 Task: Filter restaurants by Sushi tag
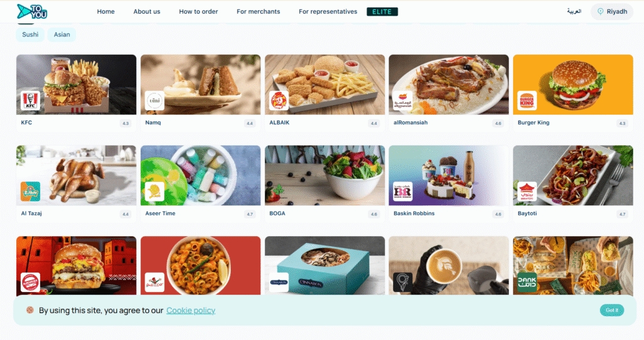click(30, 35)
